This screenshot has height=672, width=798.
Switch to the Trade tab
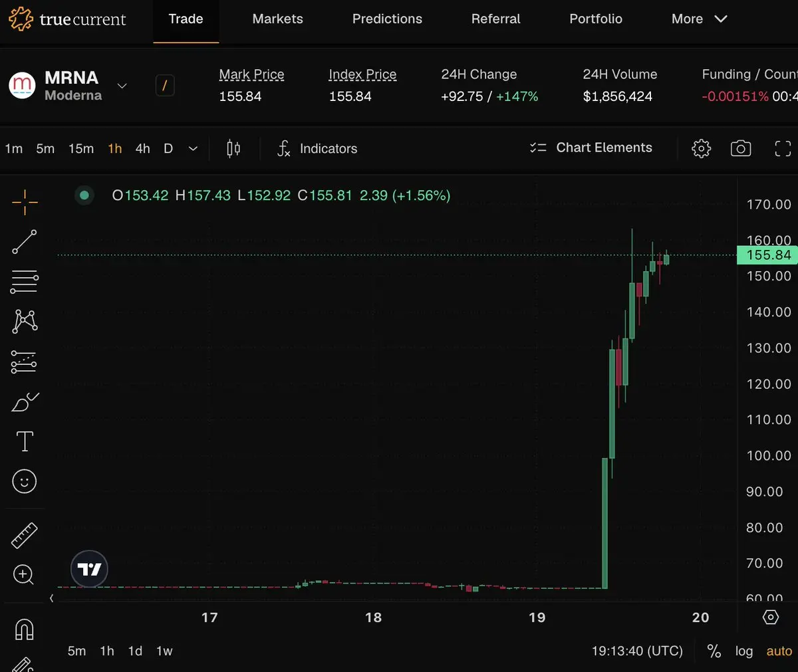186,19
